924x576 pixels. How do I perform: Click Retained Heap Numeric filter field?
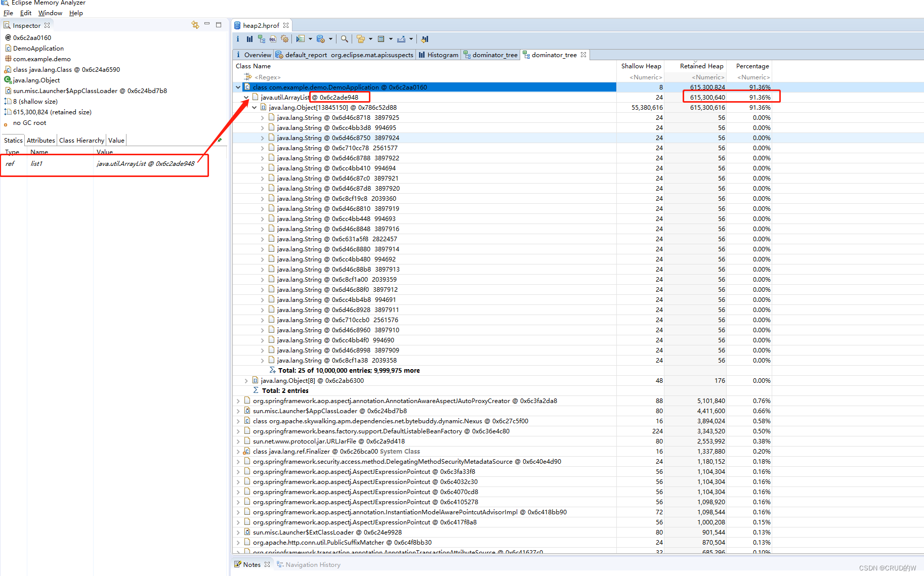point(695,77)
